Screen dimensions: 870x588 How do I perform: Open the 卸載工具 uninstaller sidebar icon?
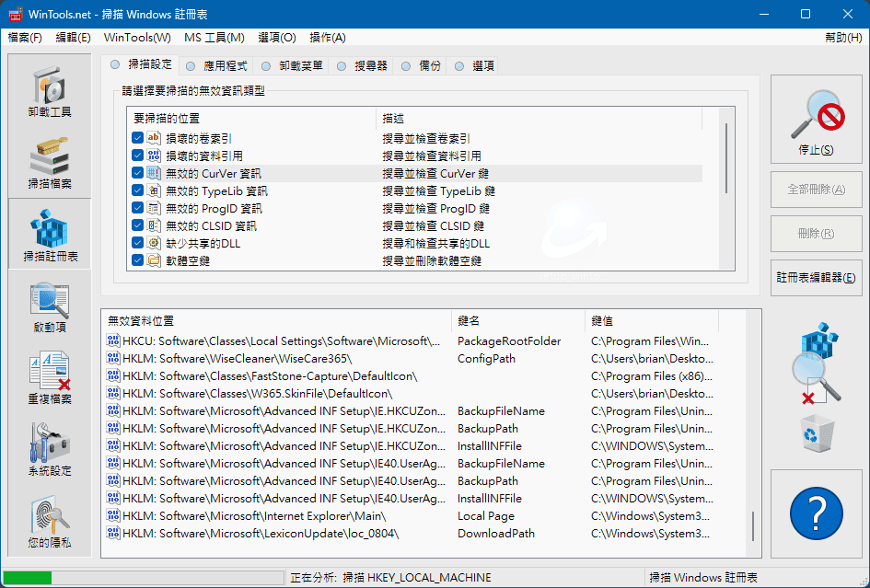click(x=50, y=92)
